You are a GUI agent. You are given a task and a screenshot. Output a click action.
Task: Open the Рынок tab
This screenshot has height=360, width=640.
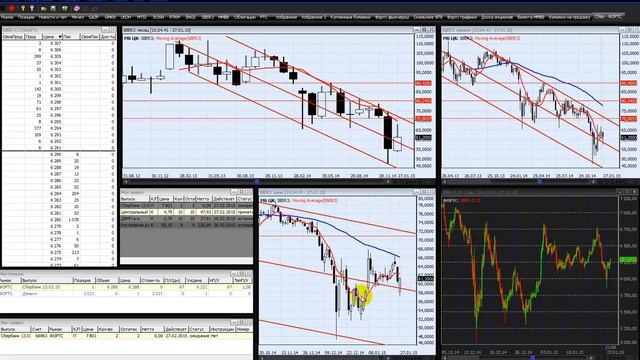[x=7, y=17]
